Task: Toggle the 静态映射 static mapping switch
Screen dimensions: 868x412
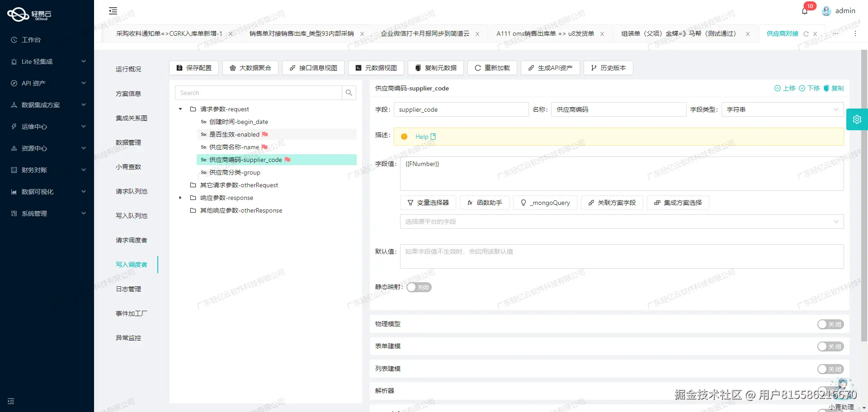Action: [x=418, y=287]
